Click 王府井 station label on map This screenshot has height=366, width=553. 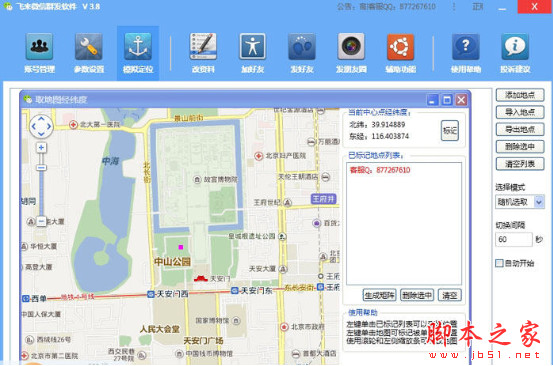click(x=323, y=199)
